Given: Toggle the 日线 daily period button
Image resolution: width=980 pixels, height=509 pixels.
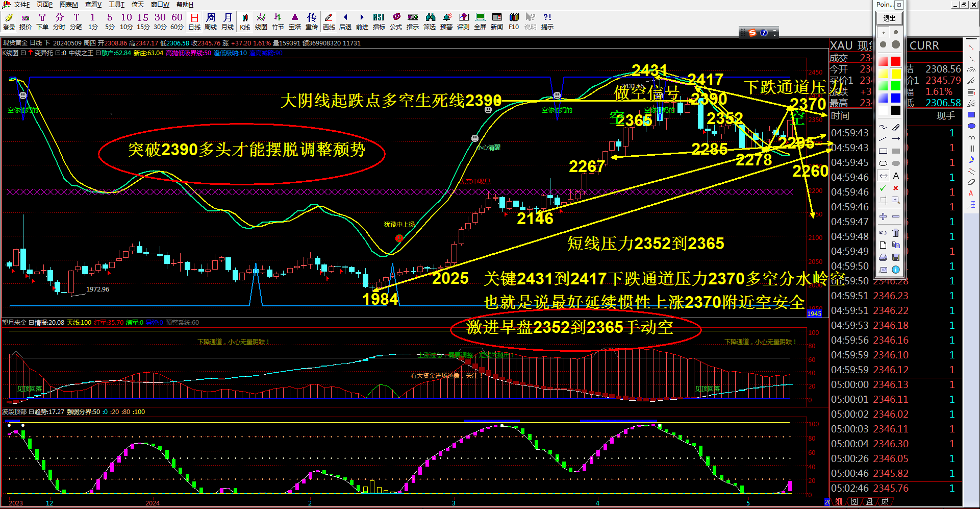Looking at the screenshot, I should click(x=194, y=21).
